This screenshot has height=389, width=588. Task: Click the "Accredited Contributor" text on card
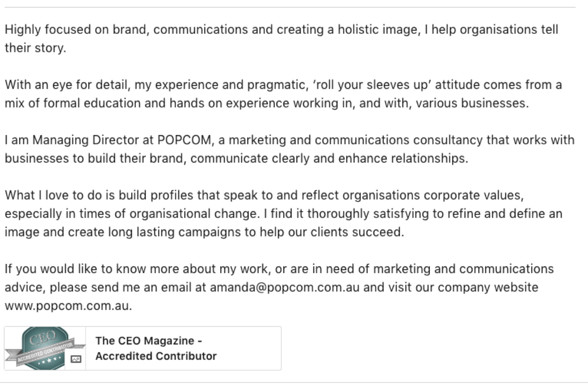(x=156, y=356)
